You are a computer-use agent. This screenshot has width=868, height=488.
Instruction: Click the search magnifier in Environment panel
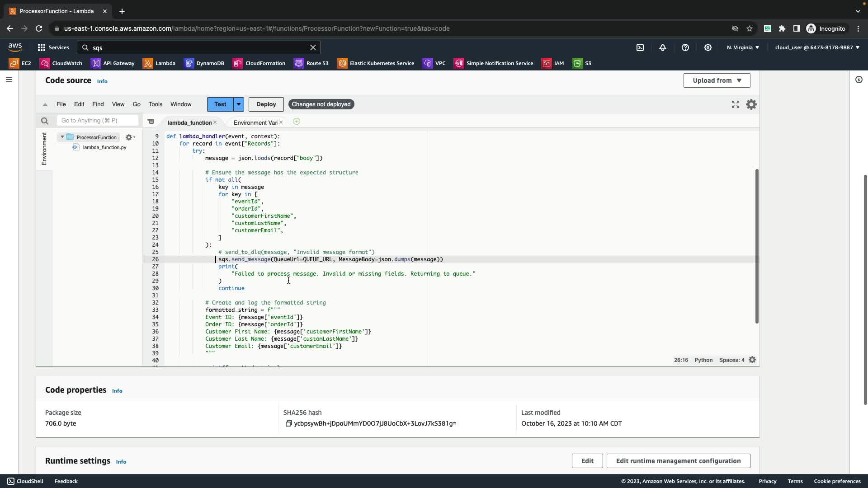(x=44, y=121)
